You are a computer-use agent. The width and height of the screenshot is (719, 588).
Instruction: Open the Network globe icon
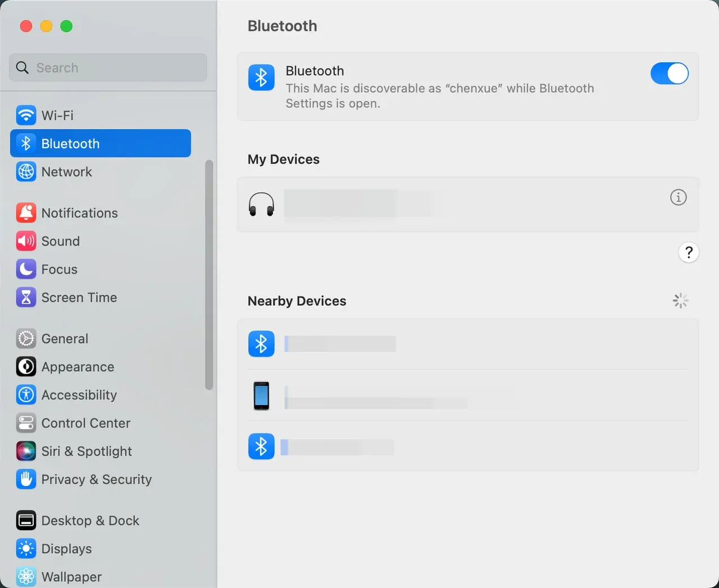26,171
